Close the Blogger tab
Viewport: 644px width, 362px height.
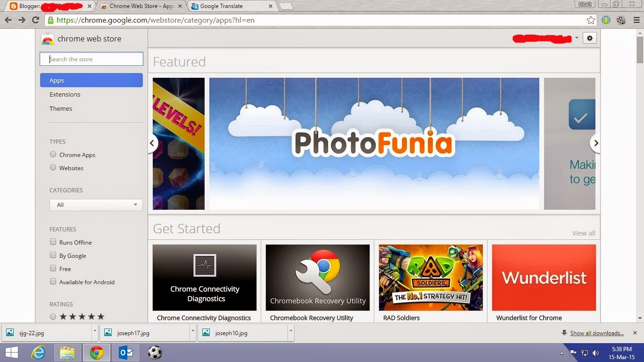[x=90, y=6]
